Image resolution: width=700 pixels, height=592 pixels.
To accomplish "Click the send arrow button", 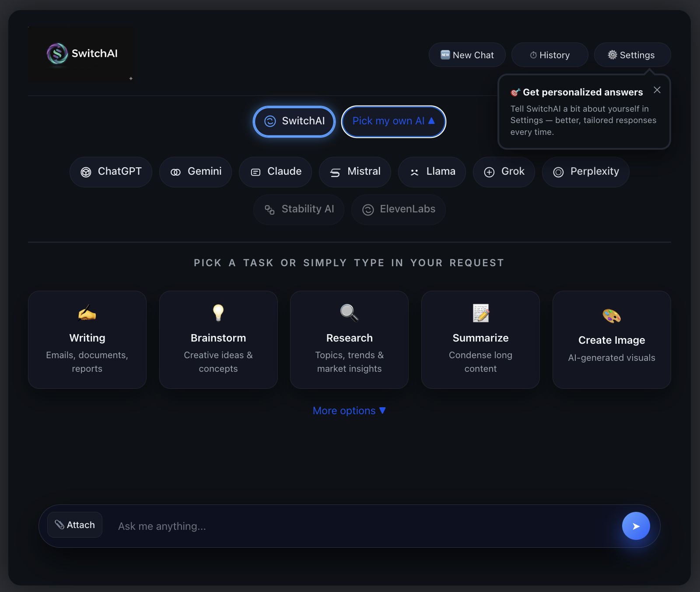I will [x=636, y=526].
